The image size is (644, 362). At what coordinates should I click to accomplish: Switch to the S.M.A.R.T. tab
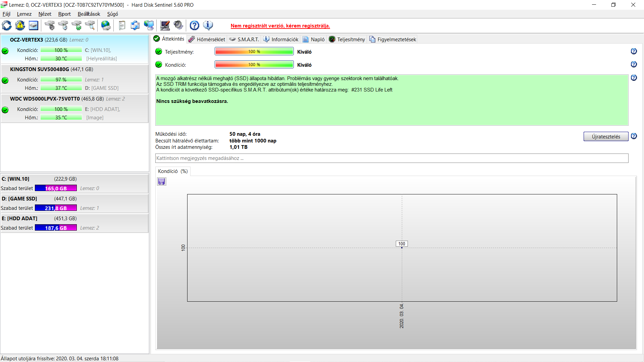[x=244, y=40]
